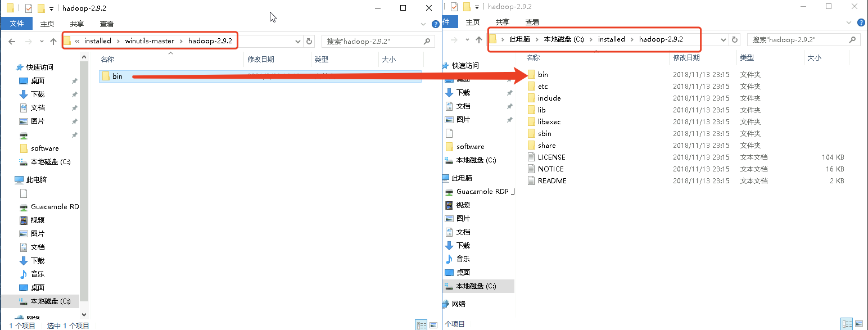Expand address history dropdown in right window
868x330 pixels.
pos(724,39)
